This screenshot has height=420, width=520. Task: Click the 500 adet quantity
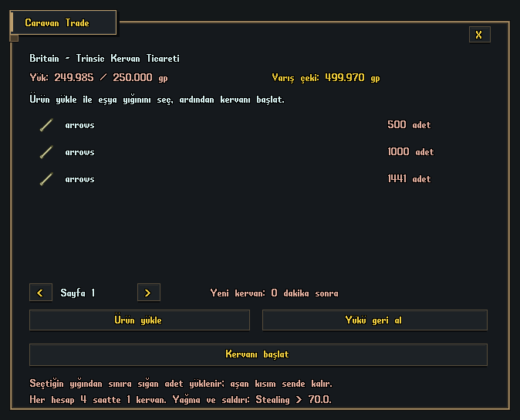point(409,125)
